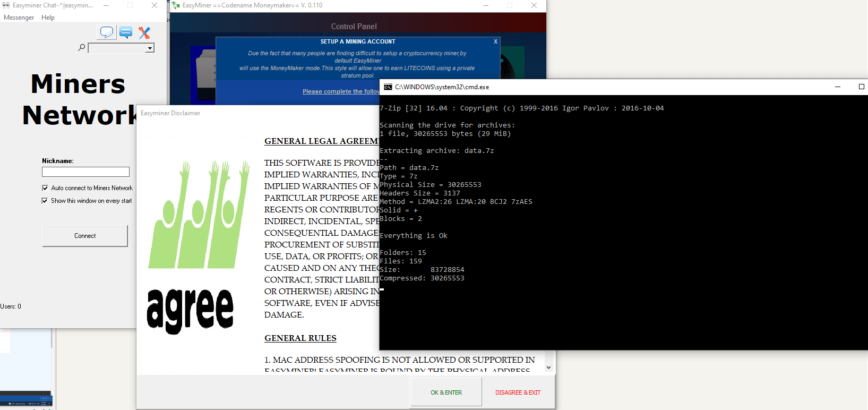Click the GENERAL RULES heading
Screen dimensions: 868x410
click(x=300, y=338)
